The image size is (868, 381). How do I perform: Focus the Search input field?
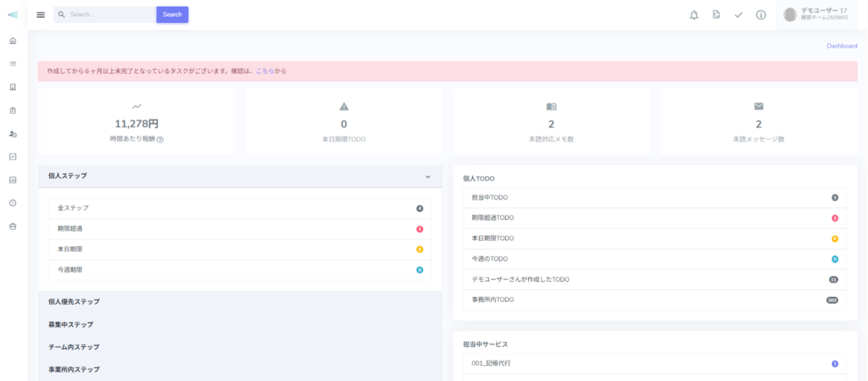pyautogui.click(x=110, y=14)
